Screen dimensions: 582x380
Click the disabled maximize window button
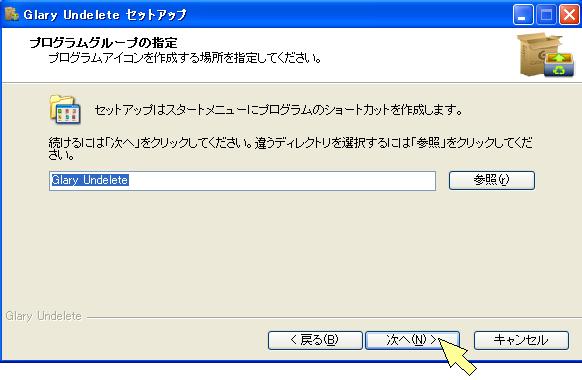[x=546, y=15]
